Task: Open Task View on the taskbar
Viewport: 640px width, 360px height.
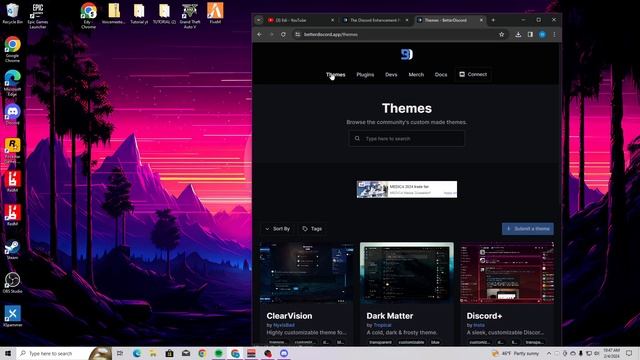Action: (120, 353)
